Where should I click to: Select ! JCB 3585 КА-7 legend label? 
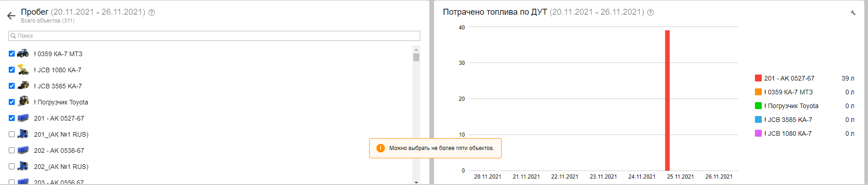pos(788,120)
